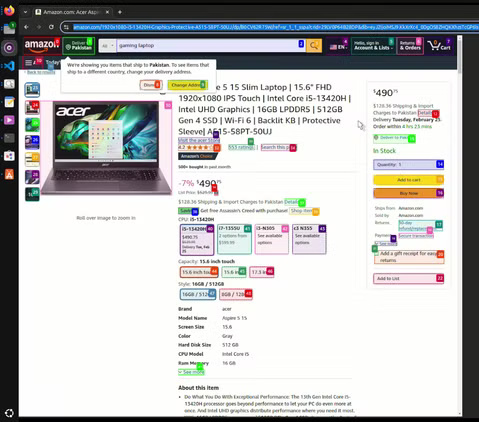Expand See more under product specs
Screen dimensions: 479x422
tap(191, 372)
